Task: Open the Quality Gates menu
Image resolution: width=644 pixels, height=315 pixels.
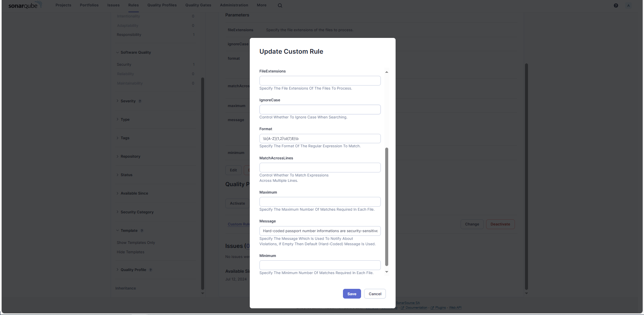Action: tap(198, 5)
